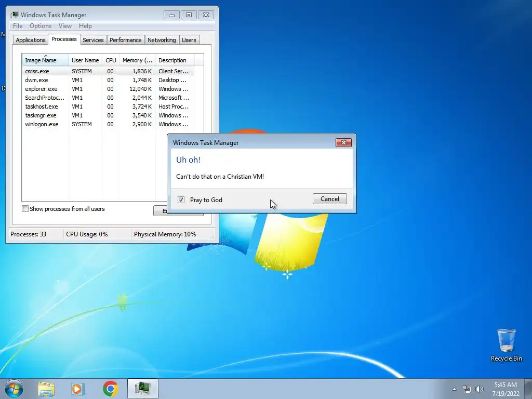The height and width of the screenshot is (399, 532).
Task: Select explorer.exe process row
Action: [108, 89]
